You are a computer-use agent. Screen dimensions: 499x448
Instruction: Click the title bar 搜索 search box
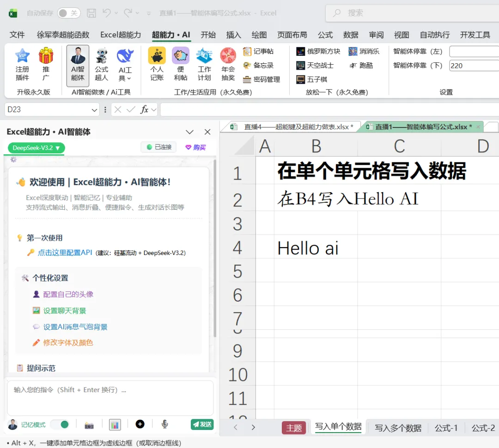click(x=413, y=13)
